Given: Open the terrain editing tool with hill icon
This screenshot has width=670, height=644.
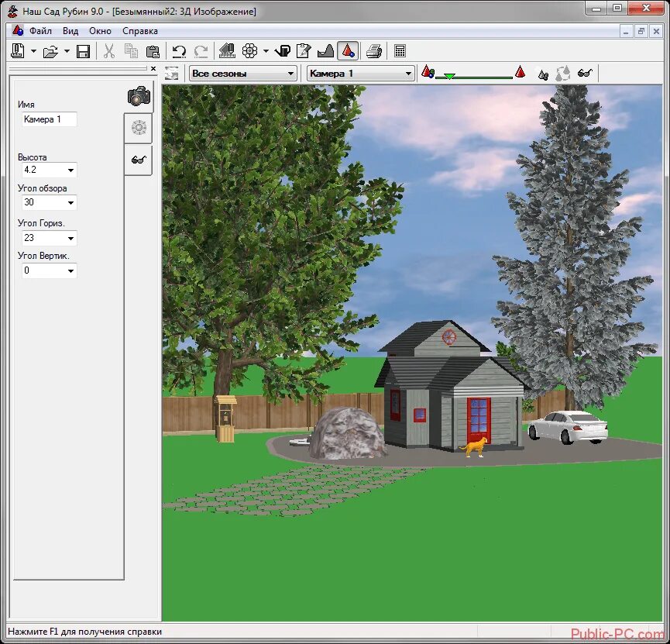Looking at the screenshot, I should [325, 50].
